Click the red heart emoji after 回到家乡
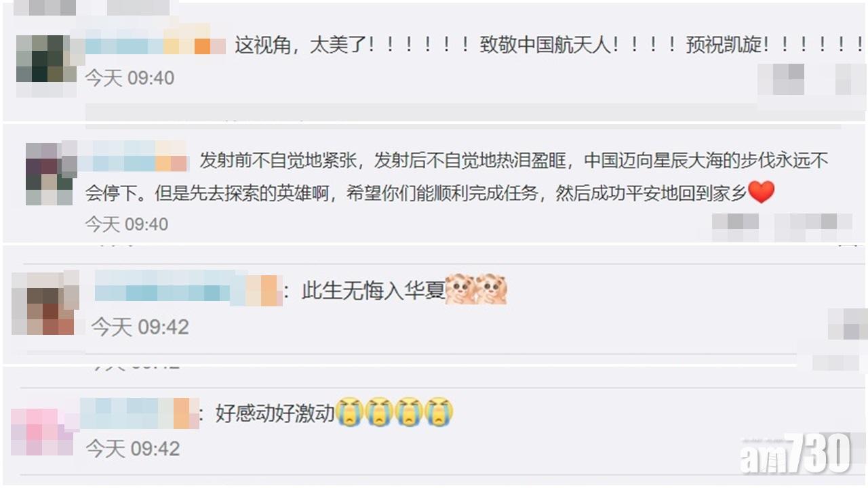 pos(761,192)
